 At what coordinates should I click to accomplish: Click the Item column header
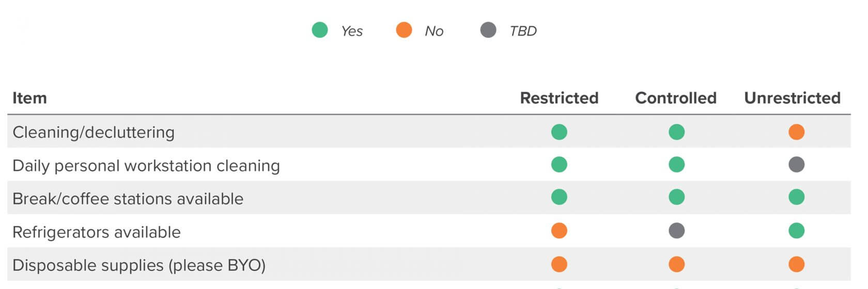click(x=29, y=98)
